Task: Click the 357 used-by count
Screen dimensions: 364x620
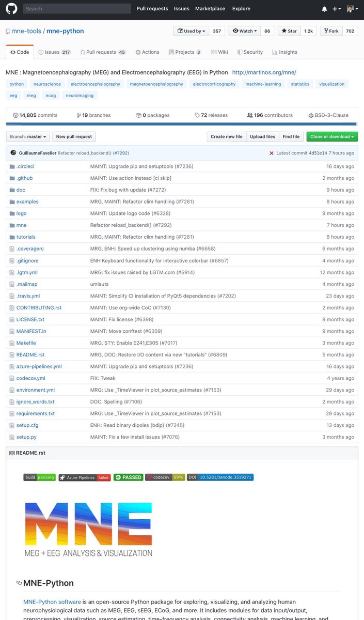Action: tap(217, 31)
